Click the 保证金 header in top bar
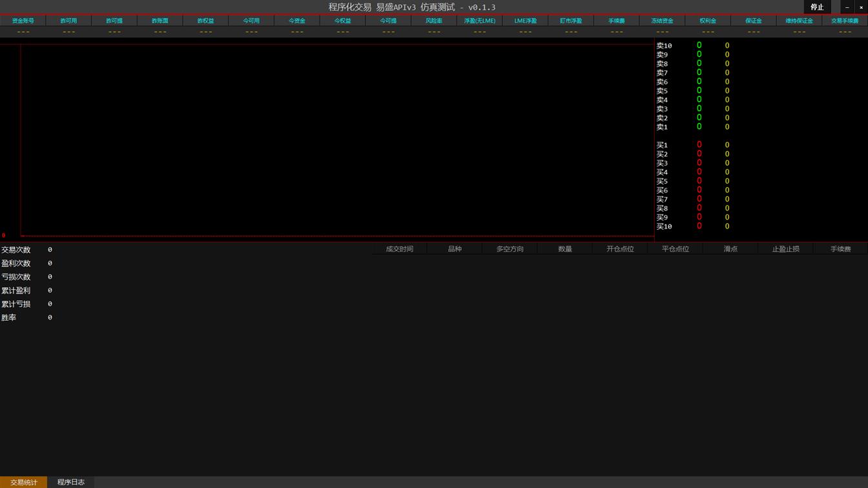The width and height of the screenshot is (868, 488). point(754,21)
